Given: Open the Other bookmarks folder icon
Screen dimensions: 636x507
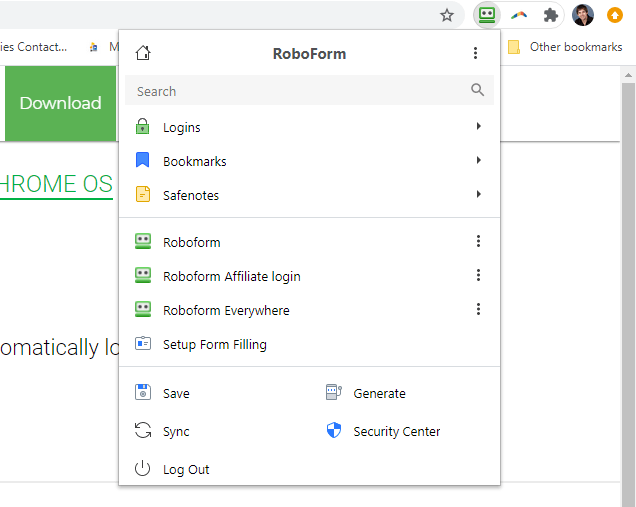Looking at the screenshot, I should [514, 47].
